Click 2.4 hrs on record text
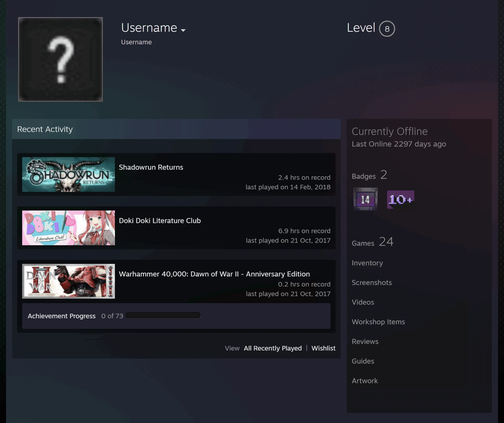Screen dimensions: 504x423 point(304,178)
